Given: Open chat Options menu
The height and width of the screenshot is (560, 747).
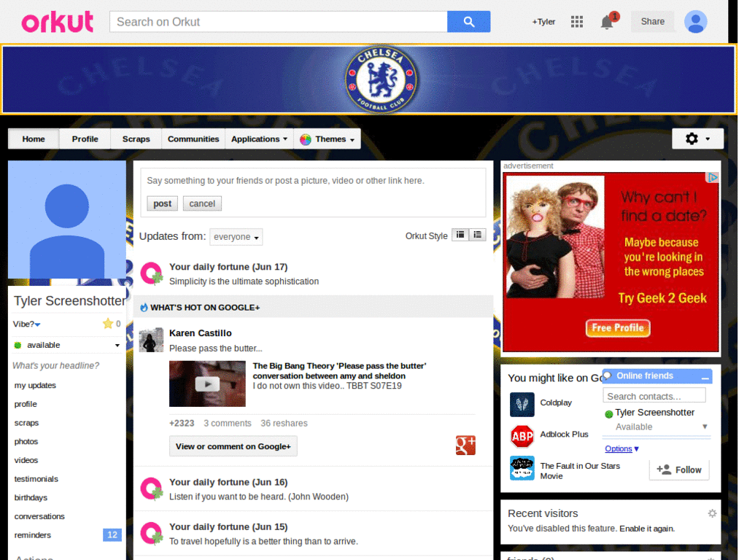Looking at the screenshot, I should coord(622,448).
